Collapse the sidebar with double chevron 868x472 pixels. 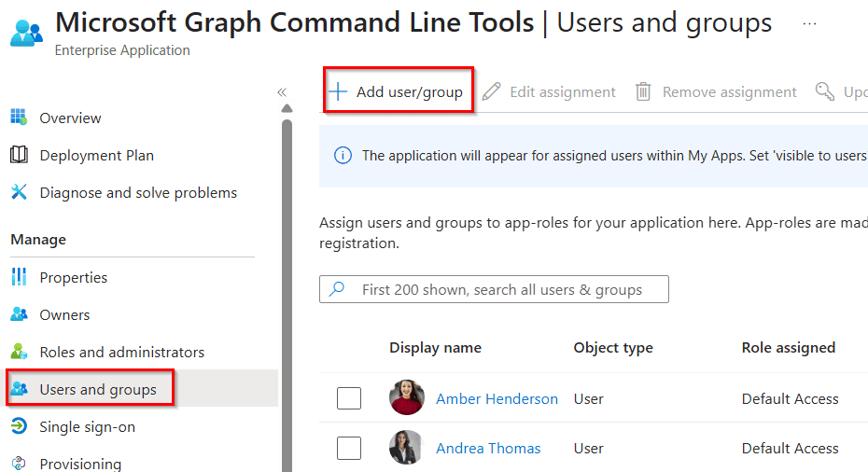pyautogui.click(x=282, y=92)
